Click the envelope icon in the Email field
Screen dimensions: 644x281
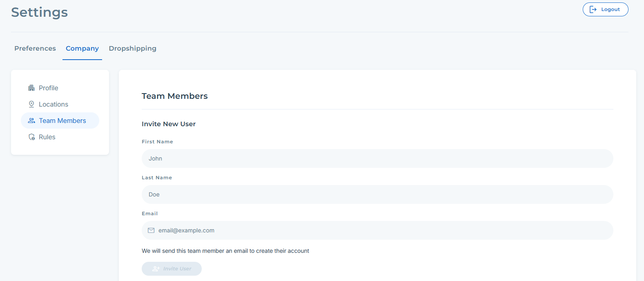(151, 230)
